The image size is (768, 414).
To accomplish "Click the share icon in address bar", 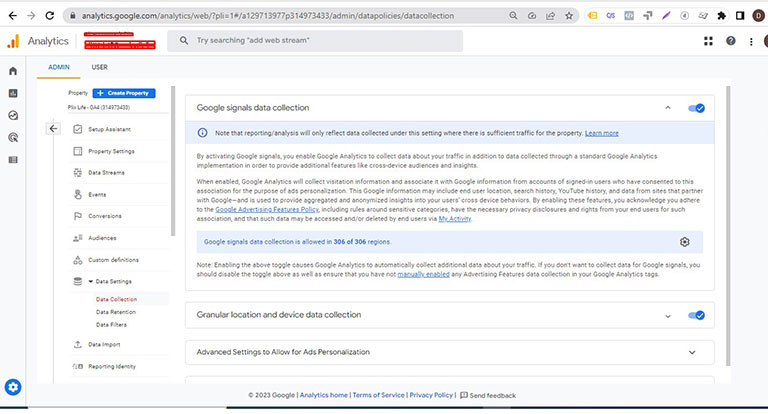I will pos(551,16).
